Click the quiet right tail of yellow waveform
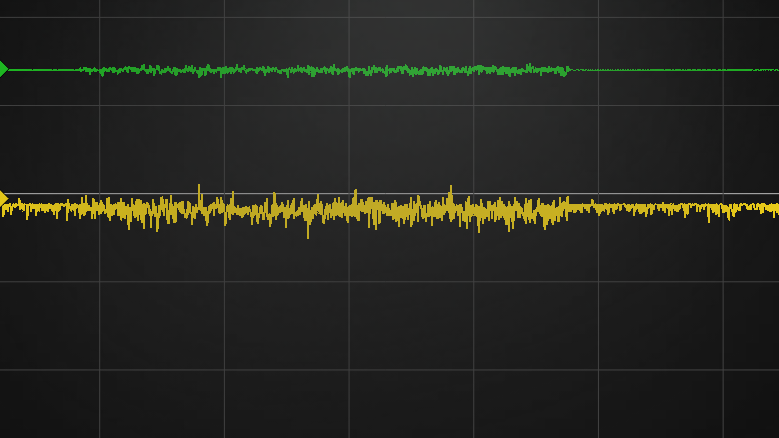 click(x=680, y=208)
